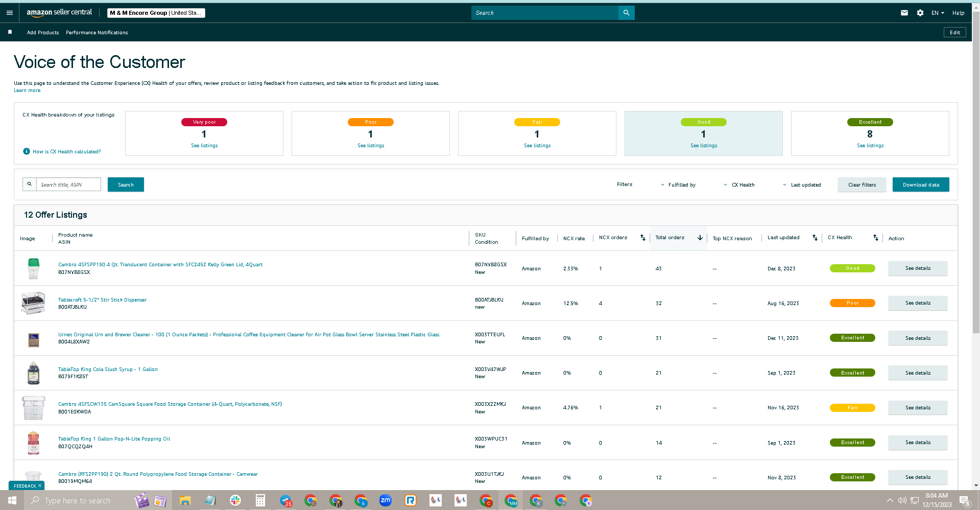
Task: Click Good health badge in first row
Action: (852, 268)
